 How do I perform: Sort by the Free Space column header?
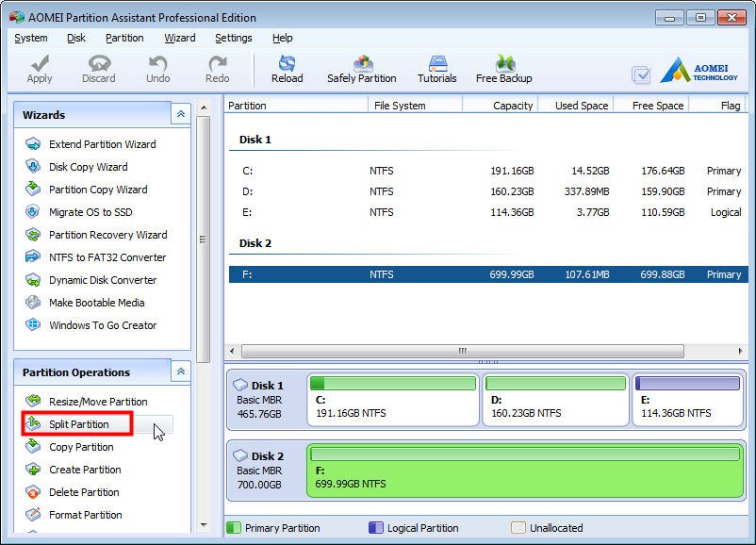point(650,106)
